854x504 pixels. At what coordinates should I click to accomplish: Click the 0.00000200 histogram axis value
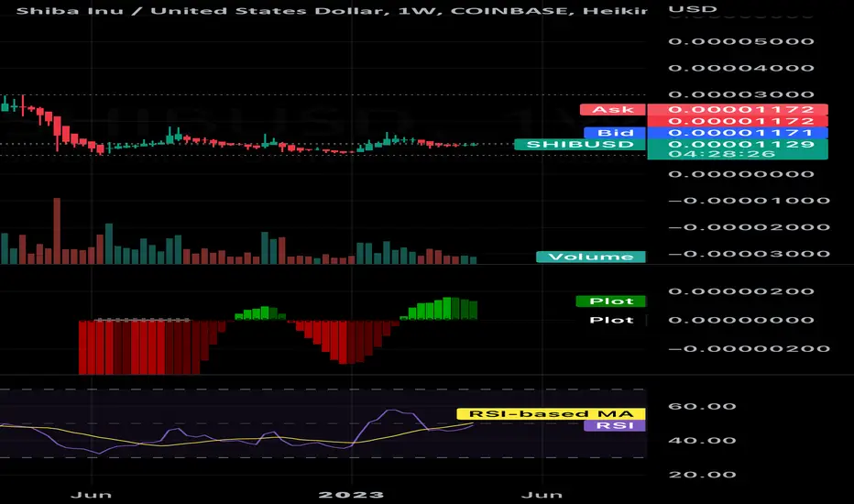coord(741,291)
